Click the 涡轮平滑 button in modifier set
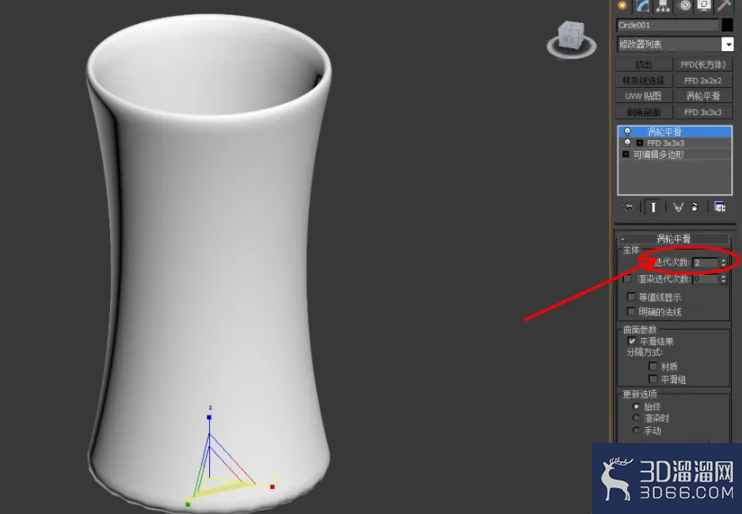 [x=703, y=96]
